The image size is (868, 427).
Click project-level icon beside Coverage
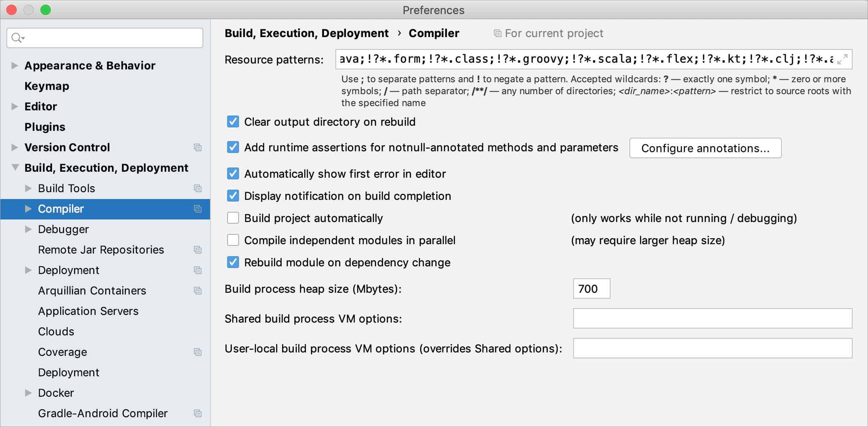[198, 352]
